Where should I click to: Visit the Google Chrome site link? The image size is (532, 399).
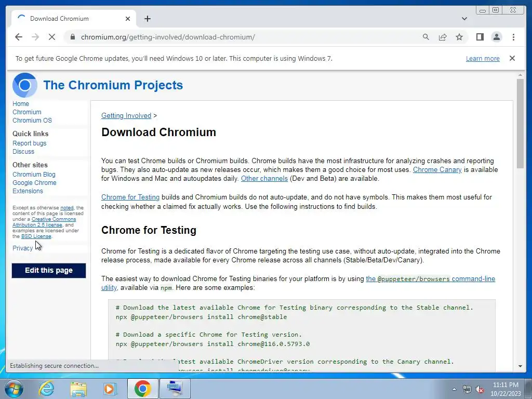coord(34,182)
